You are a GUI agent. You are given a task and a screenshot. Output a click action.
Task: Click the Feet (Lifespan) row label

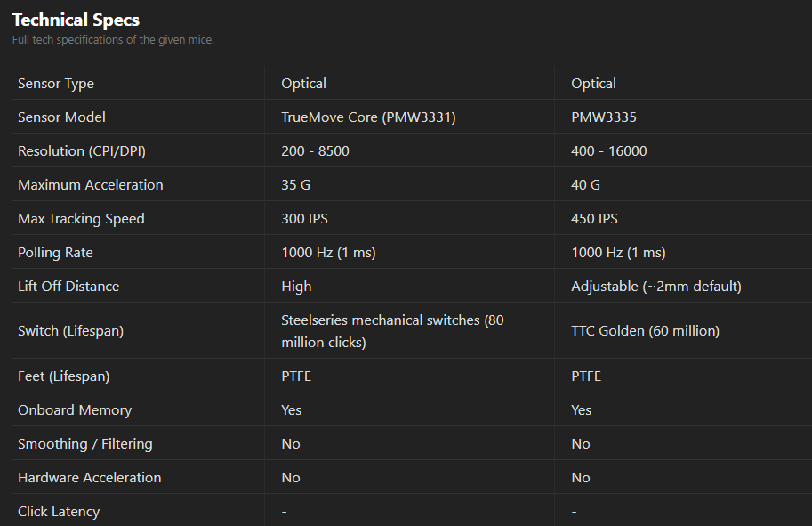coord(63,376)
